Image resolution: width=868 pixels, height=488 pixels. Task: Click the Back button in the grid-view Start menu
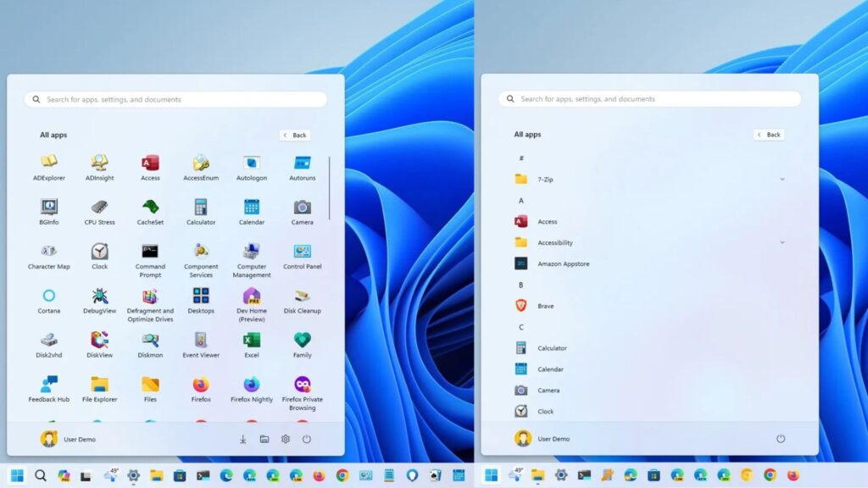295,135
